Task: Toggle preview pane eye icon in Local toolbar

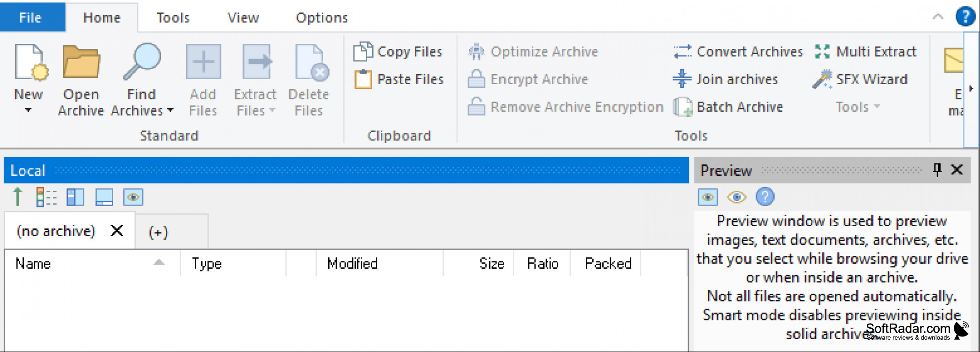Action: (133, 197)
